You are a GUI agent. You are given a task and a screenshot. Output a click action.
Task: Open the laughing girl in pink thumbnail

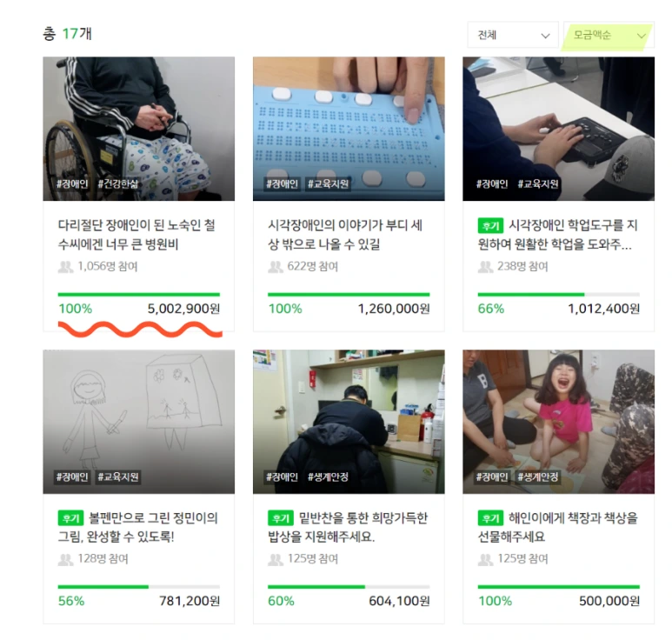click(558, 422)
